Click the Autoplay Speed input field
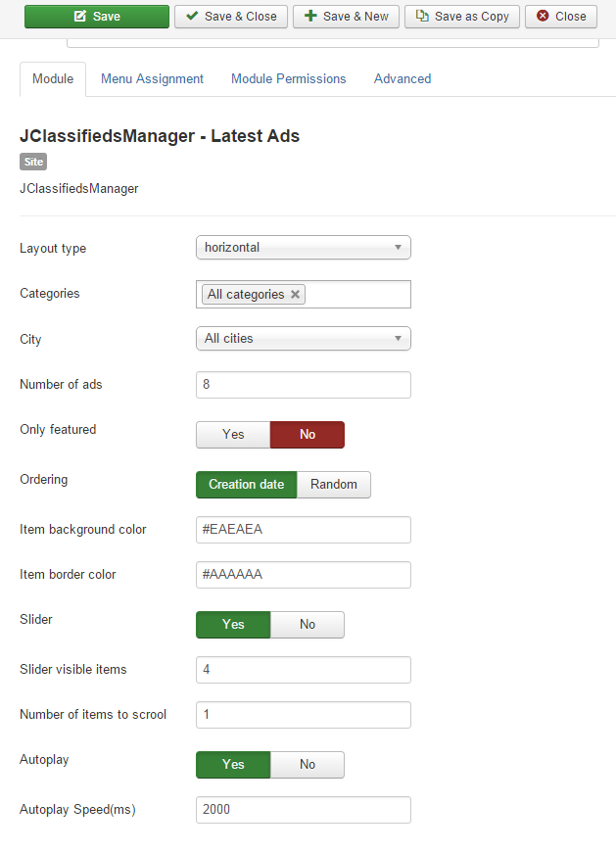 pos(304,810)
